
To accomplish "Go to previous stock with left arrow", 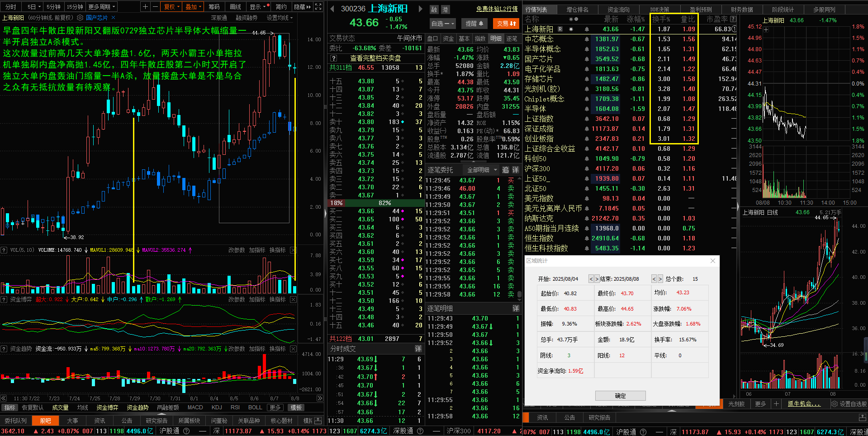I will tap(332, 9).
